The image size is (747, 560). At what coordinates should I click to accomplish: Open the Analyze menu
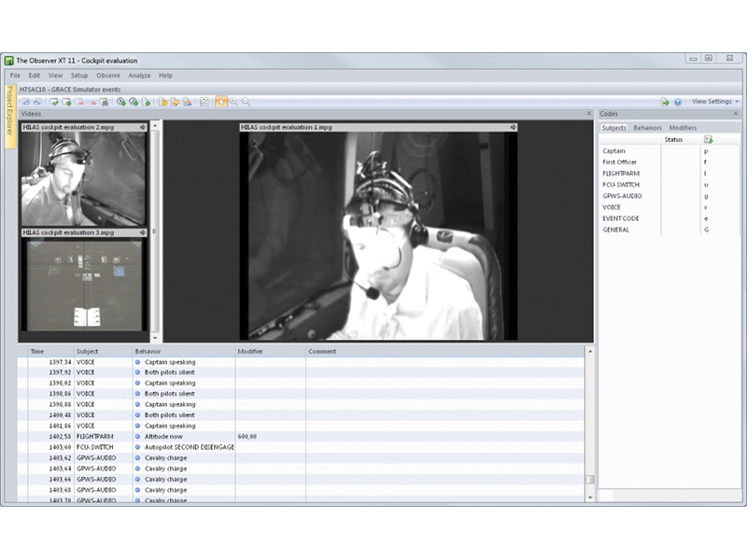coord(139,76)
